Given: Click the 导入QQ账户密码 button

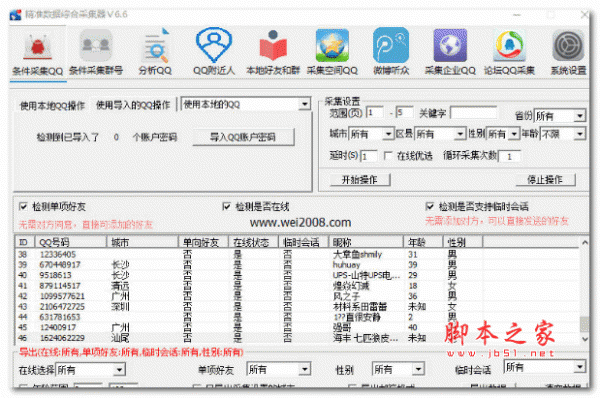Looking at the screenshot, I should [243, 137].
